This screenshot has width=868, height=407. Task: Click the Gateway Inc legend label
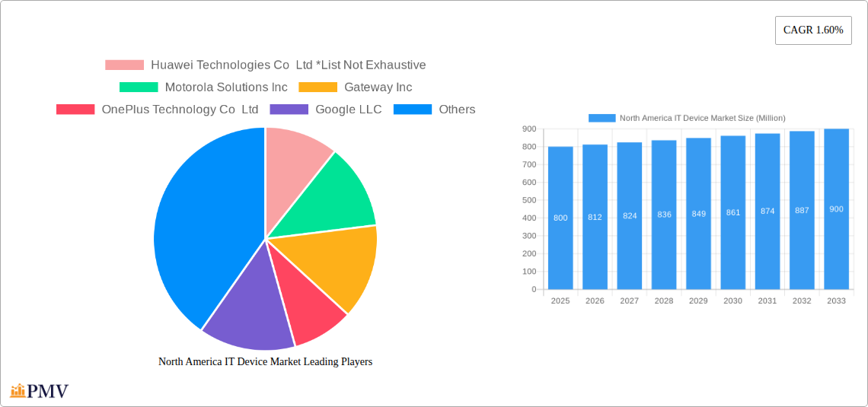[378, 87]
